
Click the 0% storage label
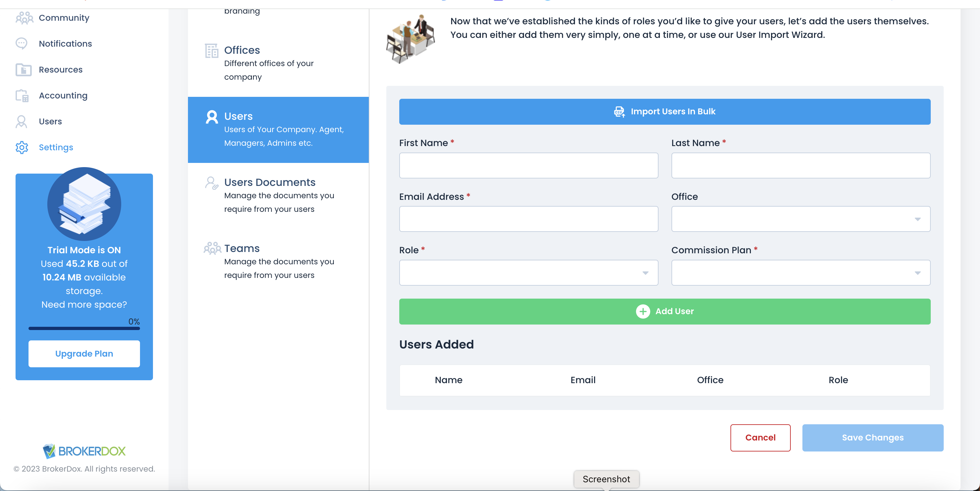tap(134, 322)
